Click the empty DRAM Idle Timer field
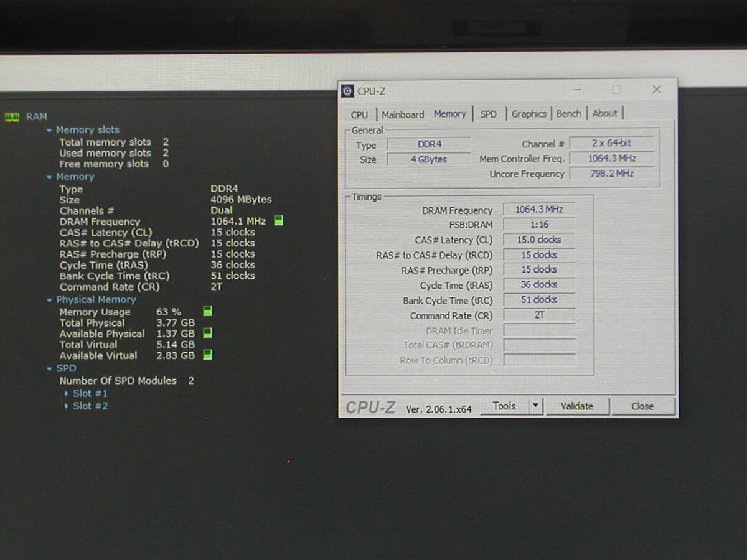The height and width of the screenshot is (560, 747). (x=539, y=330)
